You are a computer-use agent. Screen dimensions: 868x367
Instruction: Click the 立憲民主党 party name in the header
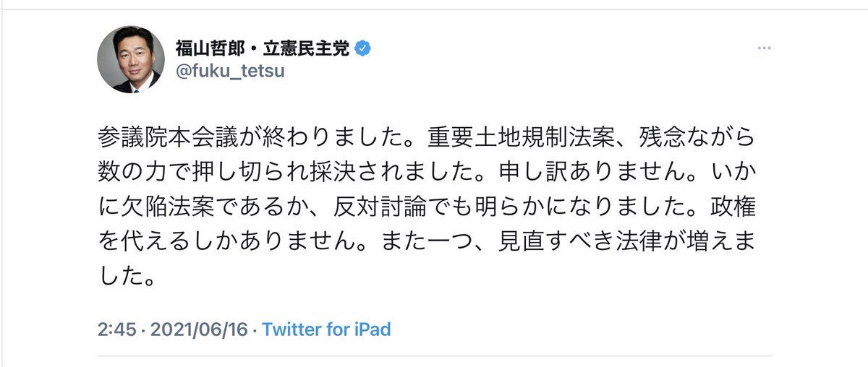pyautogui.click(x=305, y=48)
